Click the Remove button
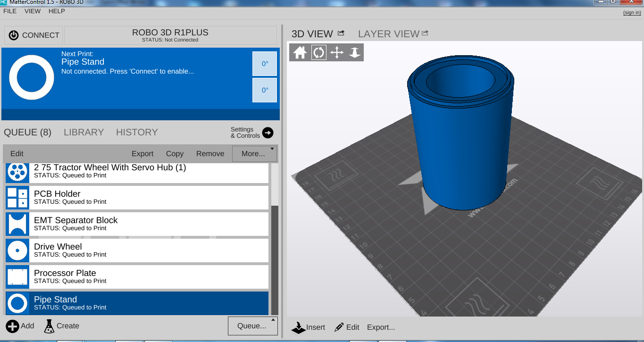The height and width of the screenshot is (342, 644). (210, 154)
